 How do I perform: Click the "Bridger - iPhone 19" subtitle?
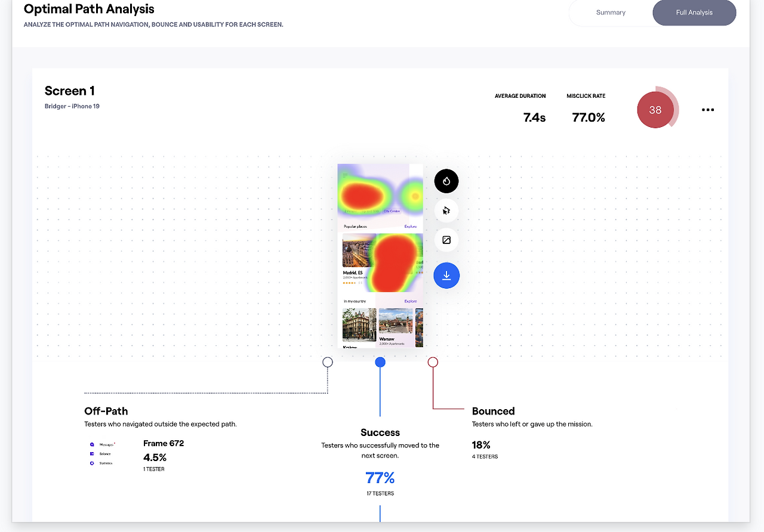point(72,106)
